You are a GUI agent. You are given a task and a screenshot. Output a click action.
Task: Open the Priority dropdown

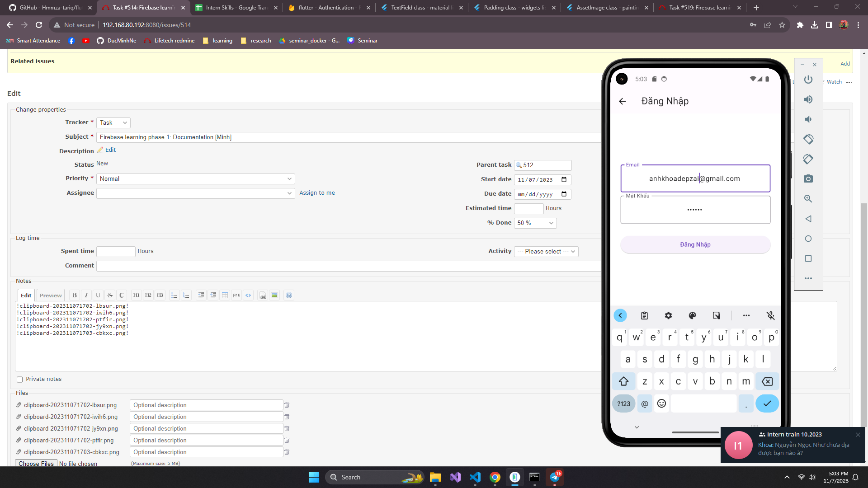click(x=195, y=179)
